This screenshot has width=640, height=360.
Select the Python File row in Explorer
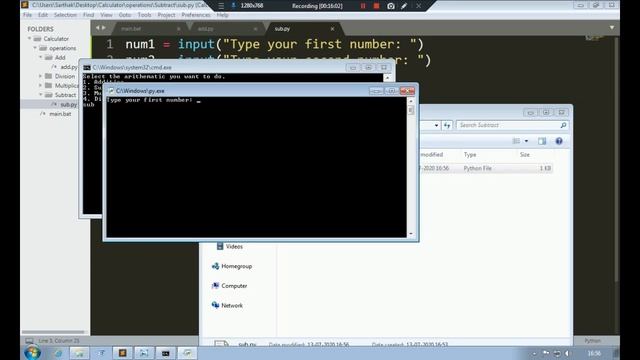pyautogui.click(x=486, y=168)
